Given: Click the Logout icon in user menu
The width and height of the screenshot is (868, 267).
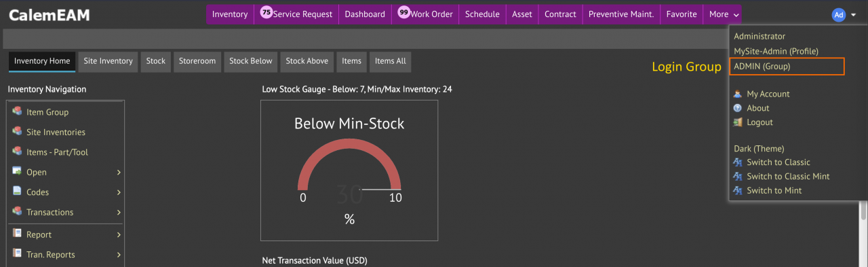Looking at the screenshot, I should click(738, 122).
